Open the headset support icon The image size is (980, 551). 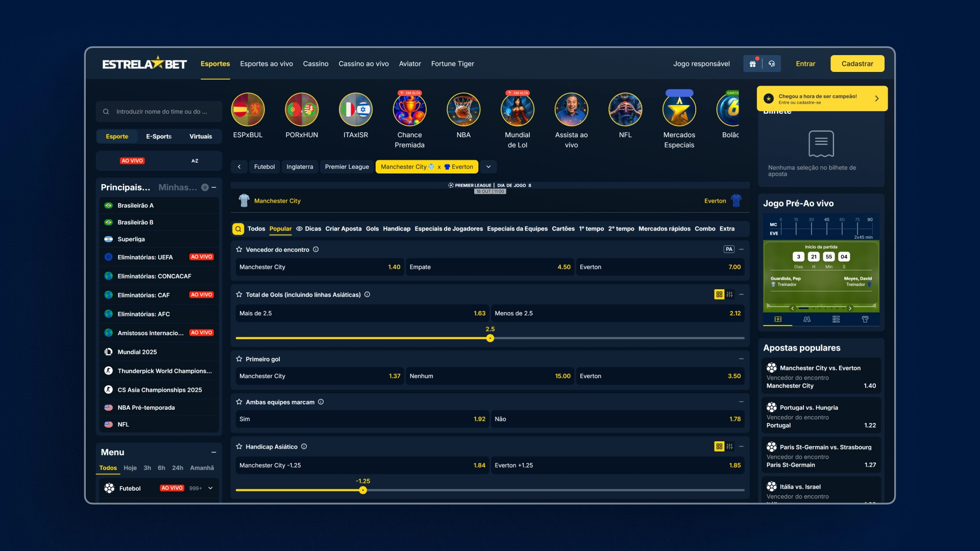click(772, 64)
